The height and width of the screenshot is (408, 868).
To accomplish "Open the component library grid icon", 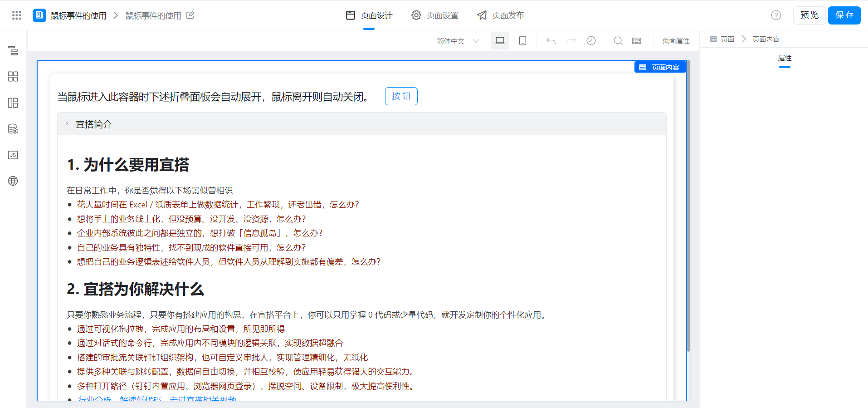I will 13,76.
